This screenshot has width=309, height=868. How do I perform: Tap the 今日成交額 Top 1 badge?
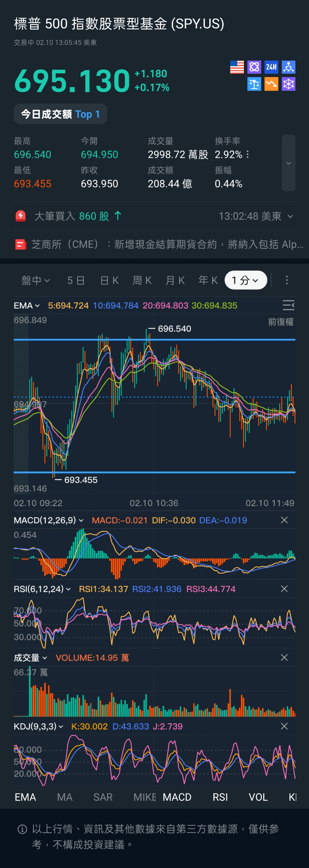click(x=61, y=114)
